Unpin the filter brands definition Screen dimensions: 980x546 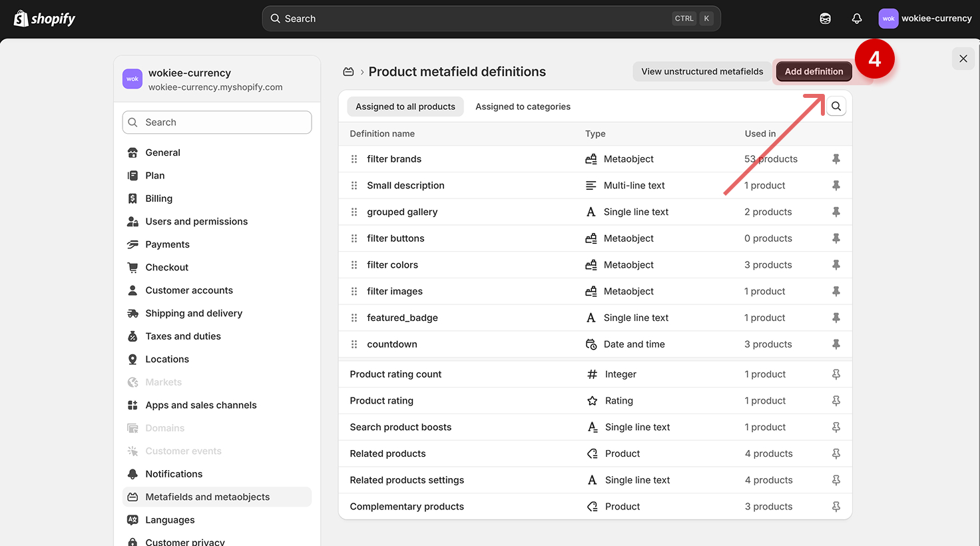(836, 159)
